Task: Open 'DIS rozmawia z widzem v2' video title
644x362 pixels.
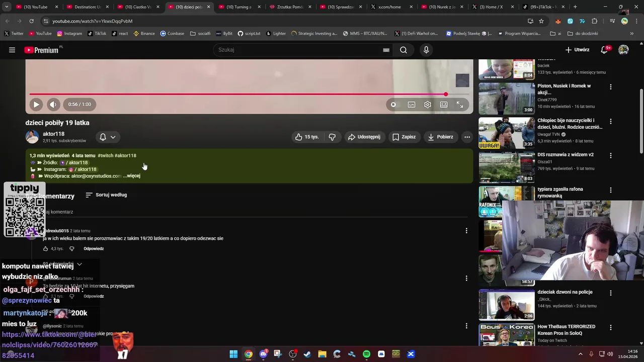Action: click(x=566, y=155)
